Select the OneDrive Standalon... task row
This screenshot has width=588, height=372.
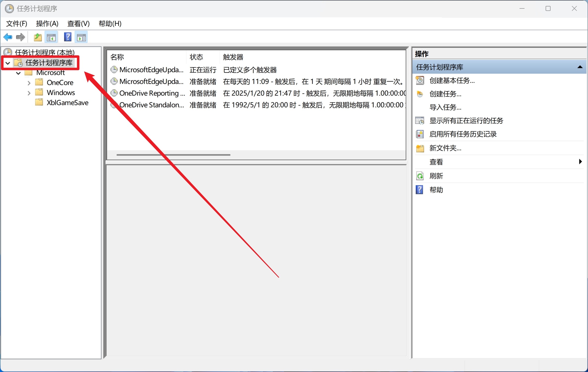[256, 105]
